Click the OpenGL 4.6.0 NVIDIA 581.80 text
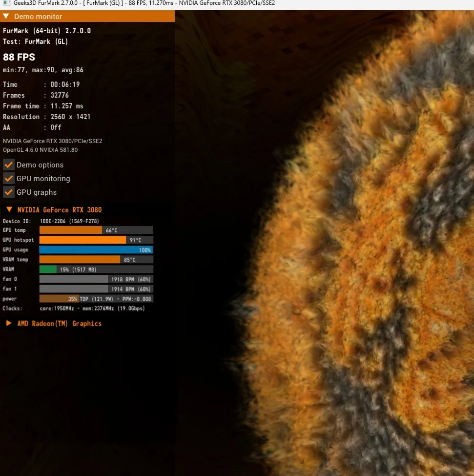The height and width of the screenshot is (476, 474). [41, 150]
